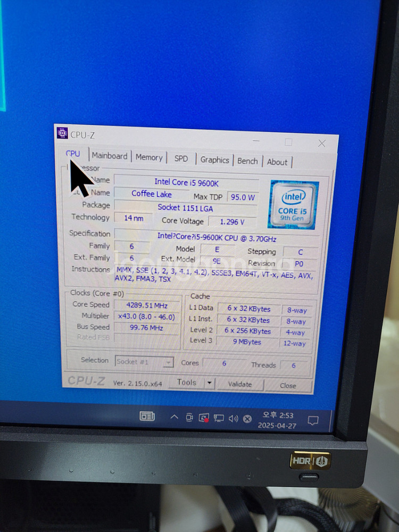Open the Socket #1 selection dropdown
Screen dimensions: 399x532
coord(144,362)
